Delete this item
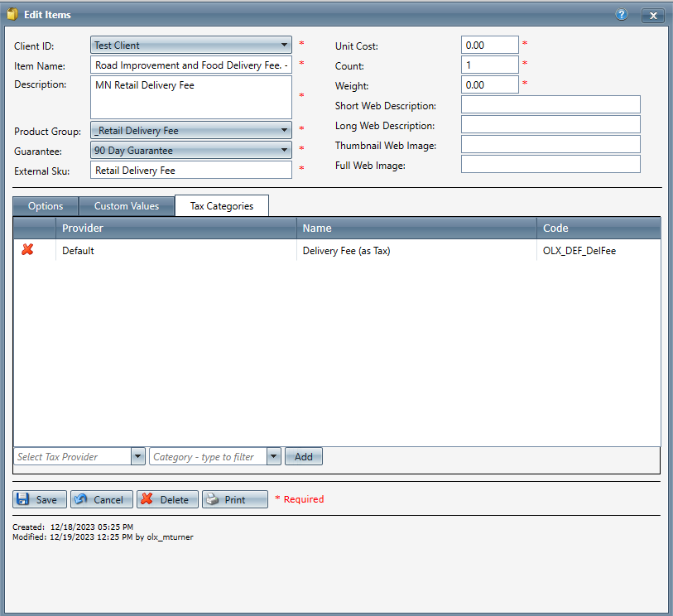The image size is (673, 616). click(x=167, y=499)
